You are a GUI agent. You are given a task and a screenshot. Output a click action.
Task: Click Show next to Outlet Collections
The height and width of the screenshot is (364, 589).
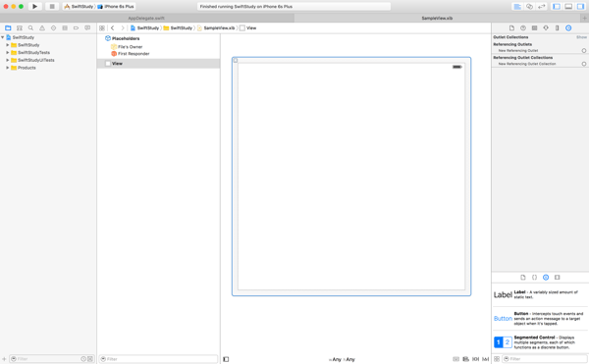click(x=581, y=37)
